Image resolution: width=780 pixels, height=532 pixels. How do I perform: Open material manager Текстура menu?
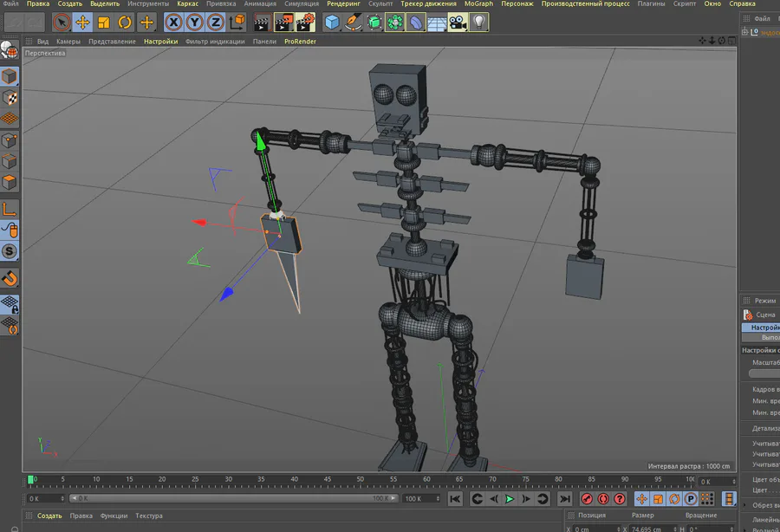point(149,516)
